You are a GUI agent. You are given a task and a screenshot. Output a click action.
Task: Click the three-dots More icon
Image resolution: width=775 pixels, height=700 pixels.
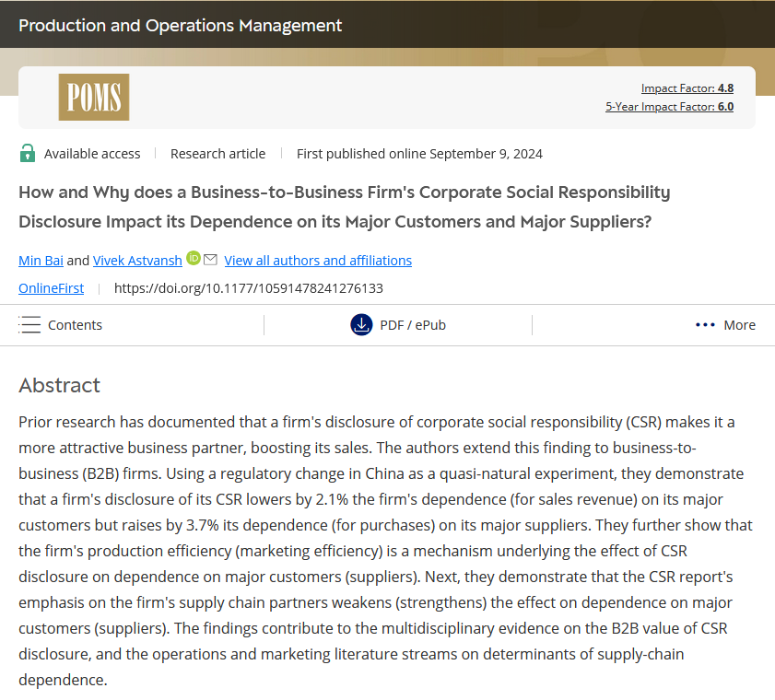click(705, 325)
